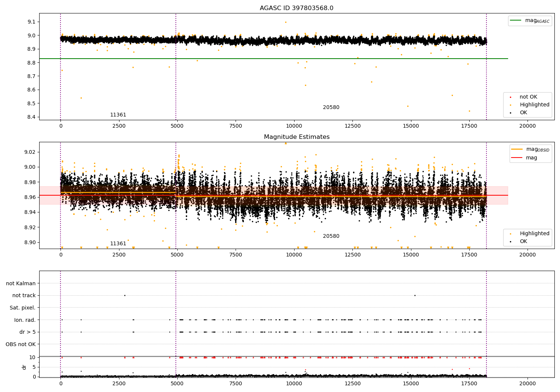Click the 'dr > 5' row label

(x=28, y=332)
